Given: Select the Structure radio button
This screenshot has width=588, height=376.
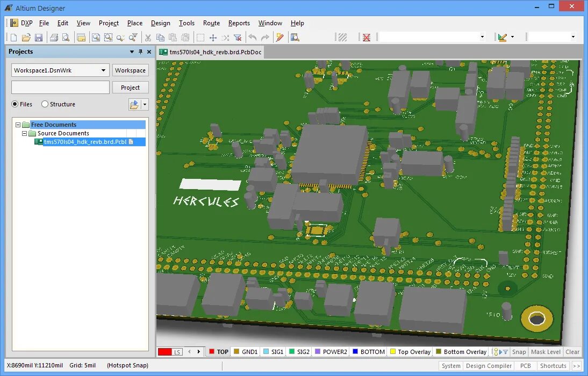Looking at the screenshot, I should click(45, 104).
